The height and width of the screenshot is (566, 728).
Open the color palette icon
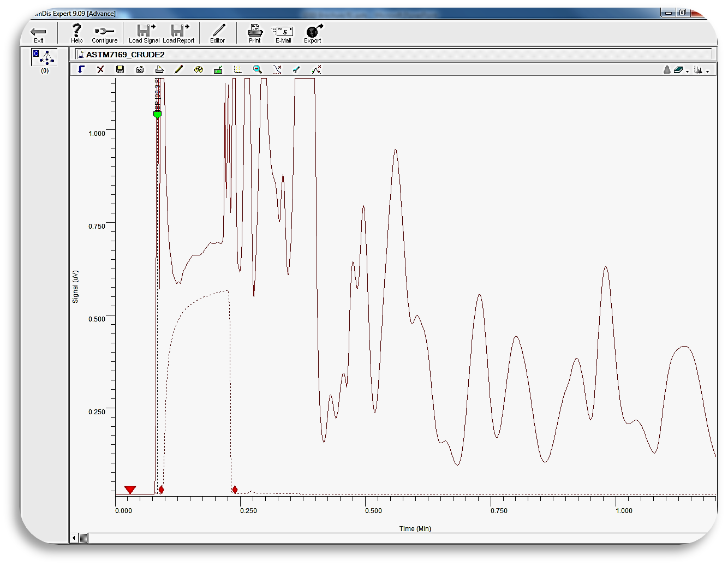coord(199,69)
